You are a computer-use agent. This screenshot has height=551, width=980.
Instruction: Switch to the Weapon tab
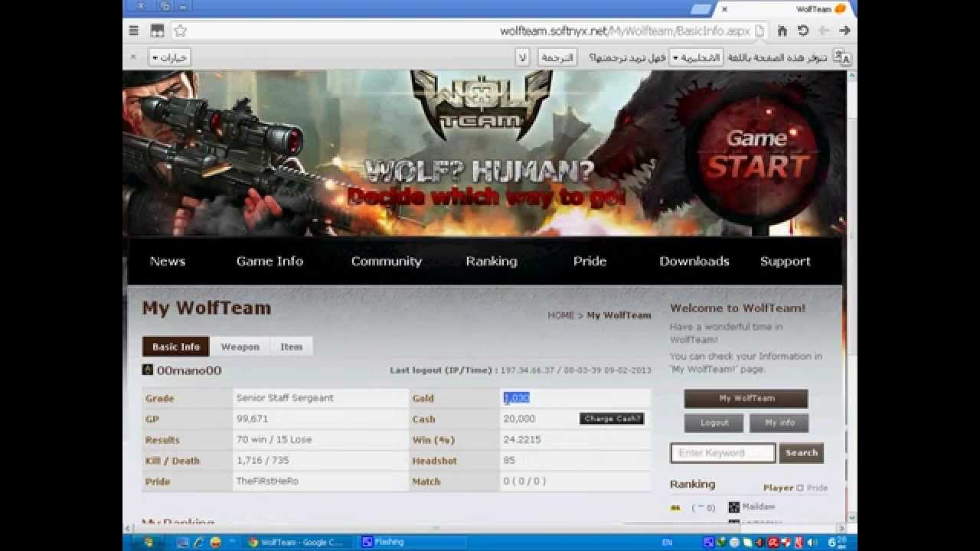pos(240,347)
